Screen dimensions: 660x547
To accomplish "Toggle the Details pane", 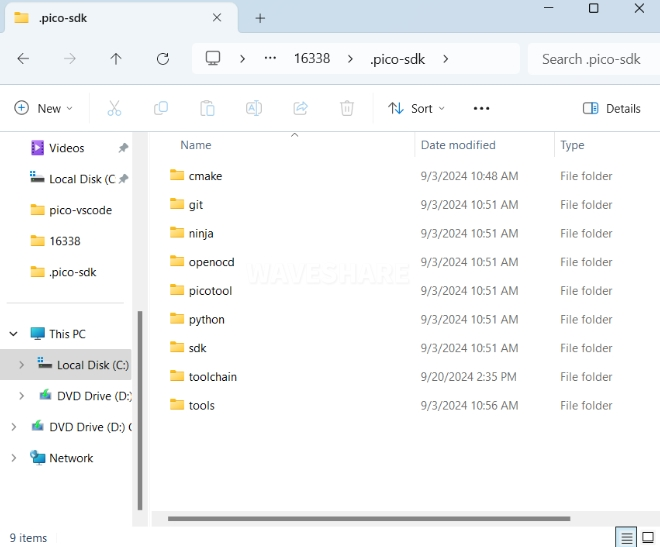I will point(611,108).
